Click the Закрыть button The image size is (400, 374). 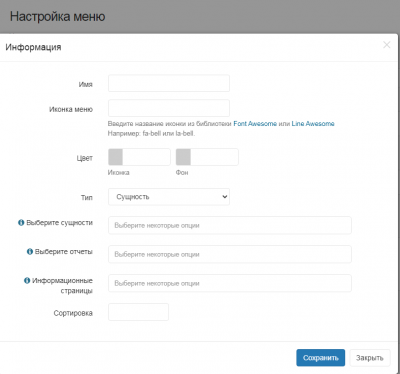click(370, 358)
